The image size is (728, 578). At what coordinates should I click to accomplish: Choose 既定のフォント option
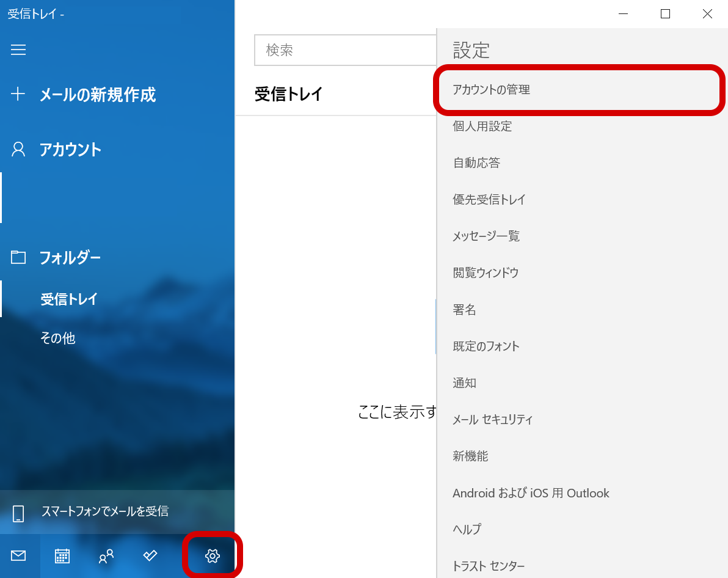coord(486,346)
